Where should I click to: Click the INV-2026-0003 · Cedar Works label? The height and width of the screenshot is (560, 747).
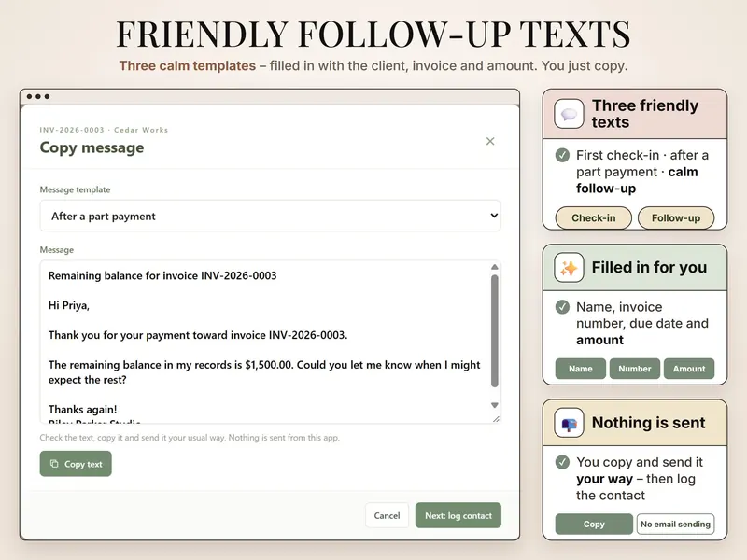tap(104, 130)
